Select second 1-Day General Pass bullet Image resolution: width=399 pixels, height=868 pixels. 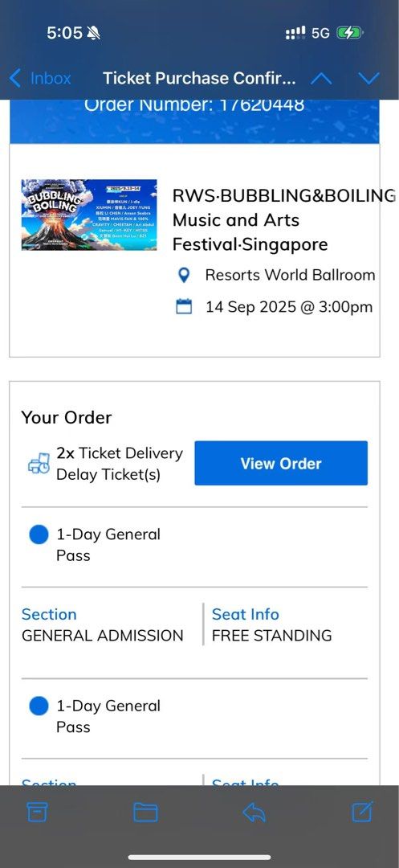(x=39, y=706)
